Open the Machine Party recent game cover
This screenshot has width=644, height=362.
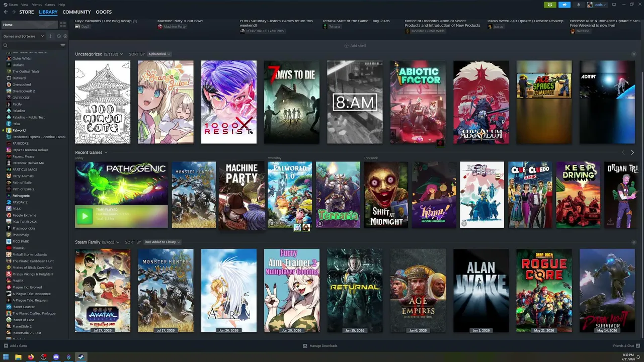tap(242, 195)
